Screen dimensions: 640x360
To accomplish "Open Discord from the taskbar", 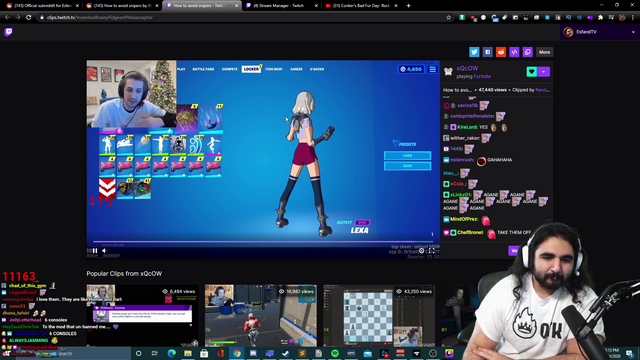I will coord(253,353).
